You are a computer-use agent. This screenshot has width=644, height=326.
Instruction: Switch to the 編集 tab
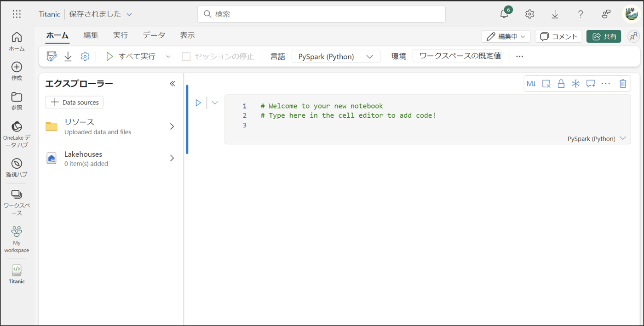(91, 35)
